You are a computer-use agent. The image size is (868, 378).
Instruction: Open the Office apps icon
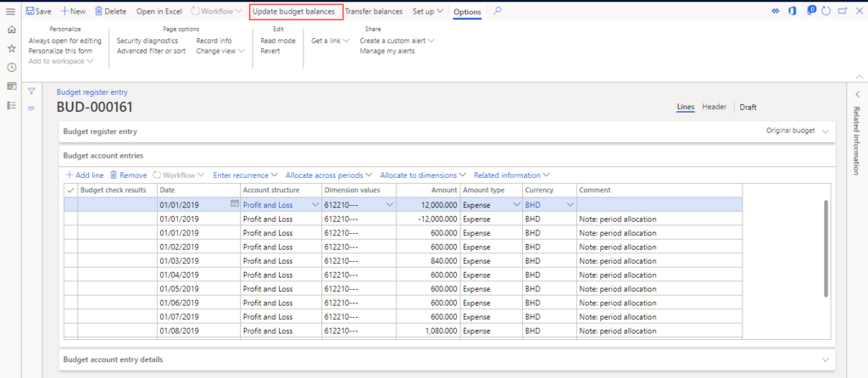click(x=793, y=11)
